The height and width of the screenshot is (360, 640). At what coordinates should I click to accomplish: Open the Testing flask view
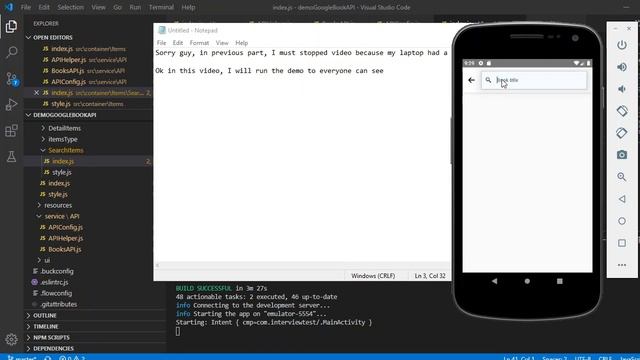click(x=11, y=156)
